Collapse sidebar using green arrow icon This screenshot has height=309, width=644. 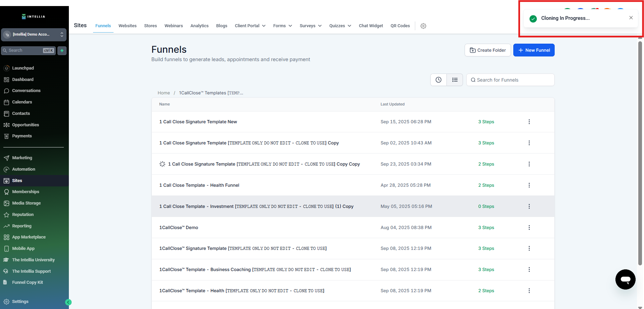click(x=68, y=302)
